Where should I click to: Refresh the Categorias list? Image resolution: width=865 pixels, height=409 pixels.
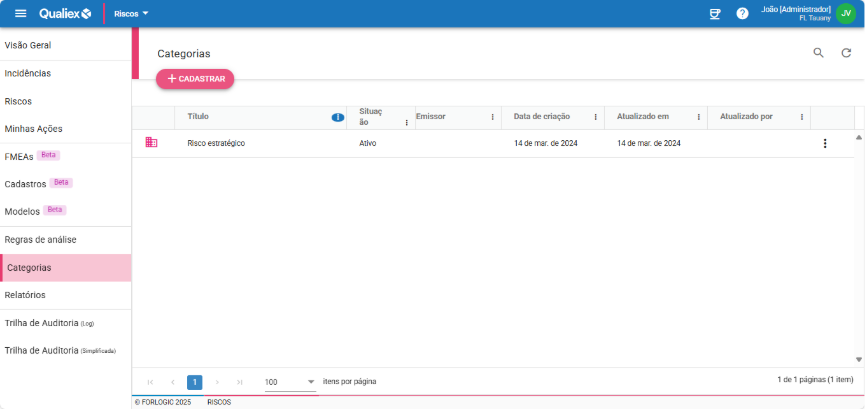846,53
